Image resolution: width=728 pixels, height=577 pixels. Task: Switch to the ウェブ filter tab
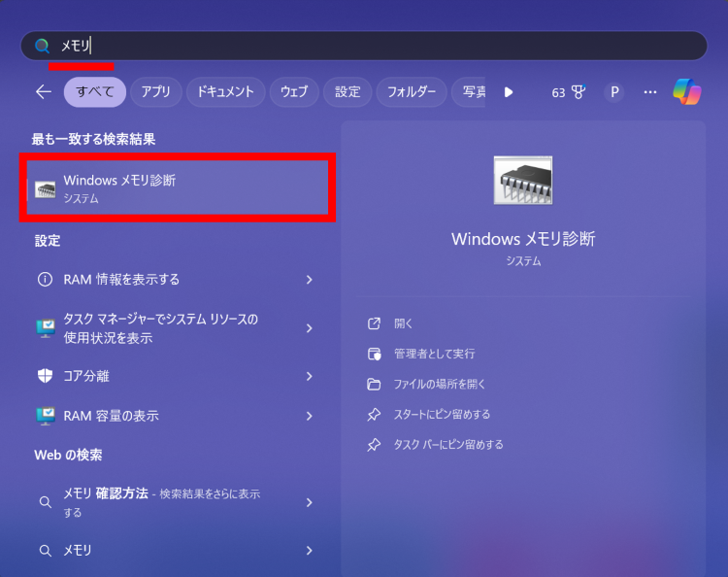[x=294, y=92]
